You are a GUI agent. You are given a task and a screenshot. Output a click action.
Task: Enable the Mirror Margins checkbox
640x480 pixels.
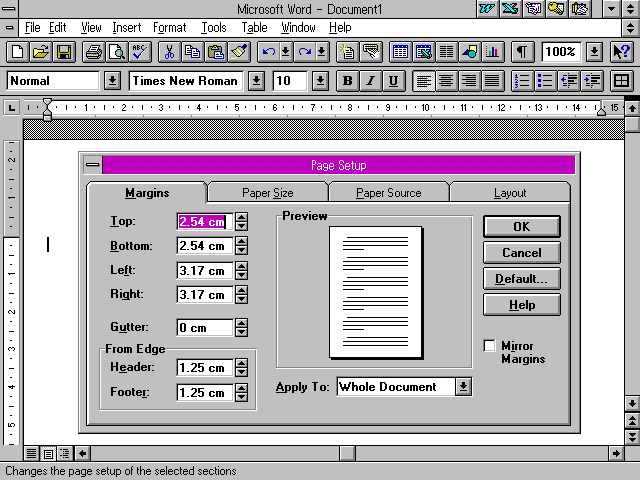[489, 346]
